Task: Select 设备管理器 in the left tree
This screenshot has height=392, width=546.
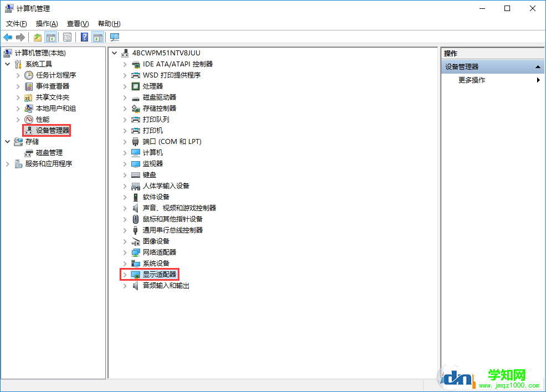Action: pyautogui.click(x=53, y=131)
